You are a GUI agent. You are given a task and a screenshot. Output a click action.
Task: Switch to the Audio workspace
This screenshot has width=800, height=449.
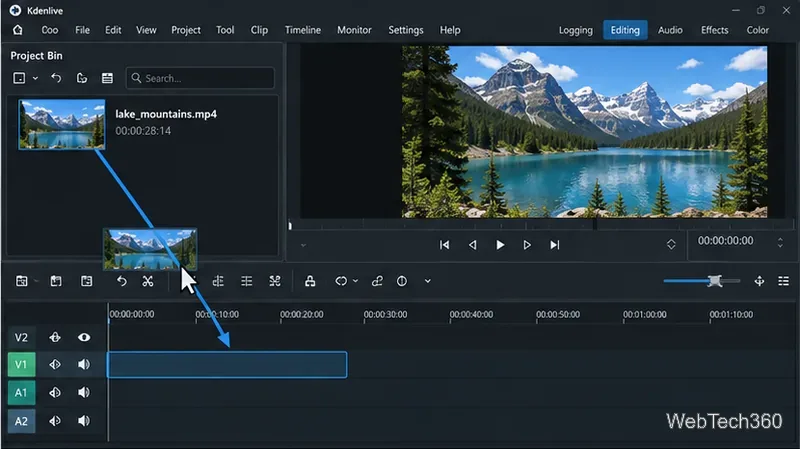670,30
